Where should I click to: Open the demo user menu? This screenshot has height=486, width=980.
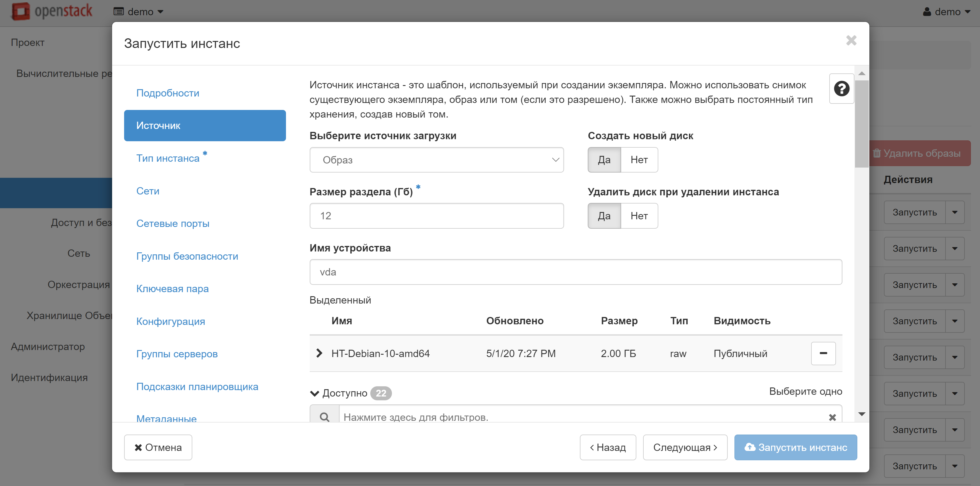947,12
